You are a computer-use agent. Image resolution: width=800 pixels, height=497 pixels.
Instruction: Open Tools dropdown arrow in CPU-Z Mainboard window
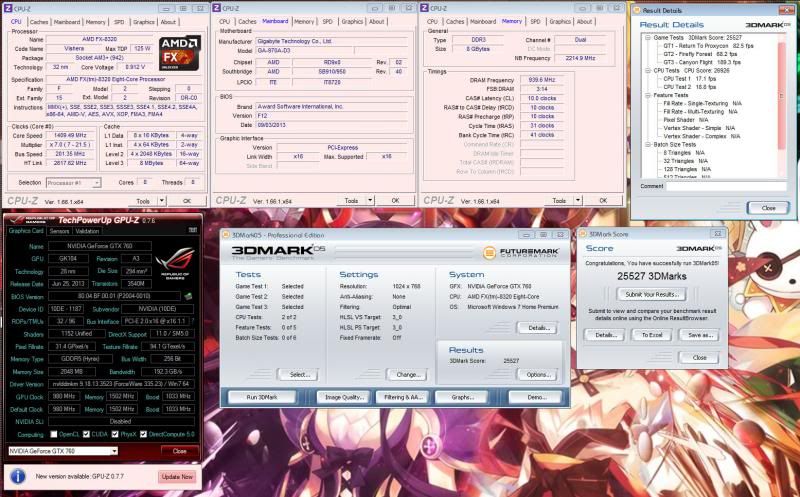tap(370, 201)
